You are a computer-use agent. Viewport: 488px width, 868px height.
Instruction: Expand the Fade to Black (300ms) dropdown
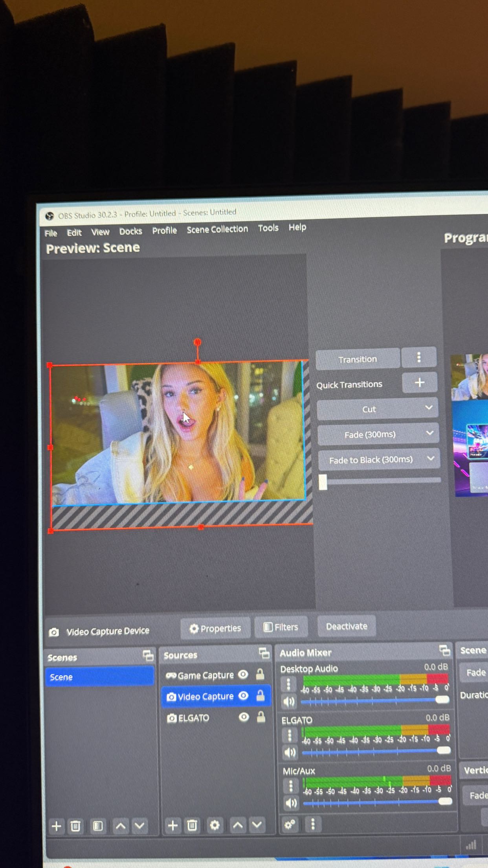click(431, 458)
